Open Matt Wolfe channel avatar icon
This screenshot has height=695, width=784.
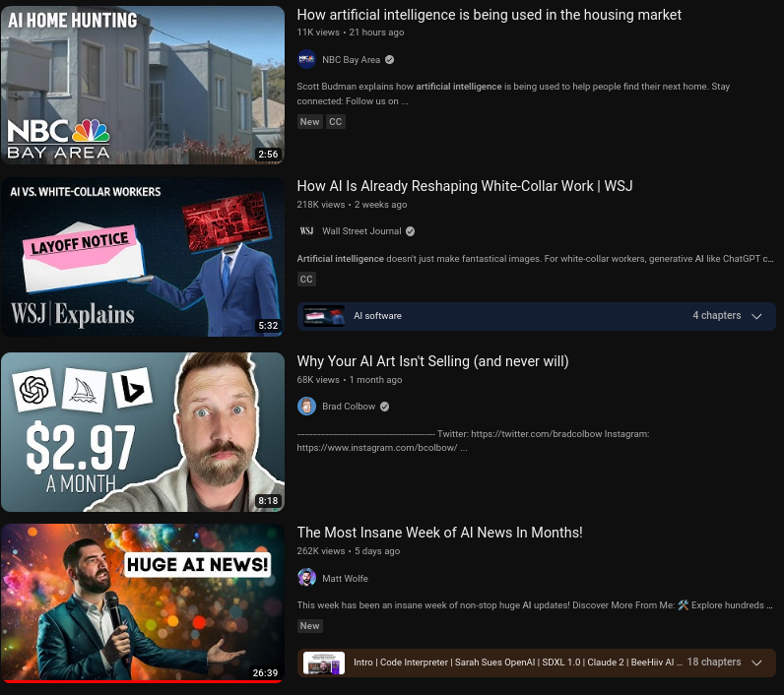click(306, 578)
